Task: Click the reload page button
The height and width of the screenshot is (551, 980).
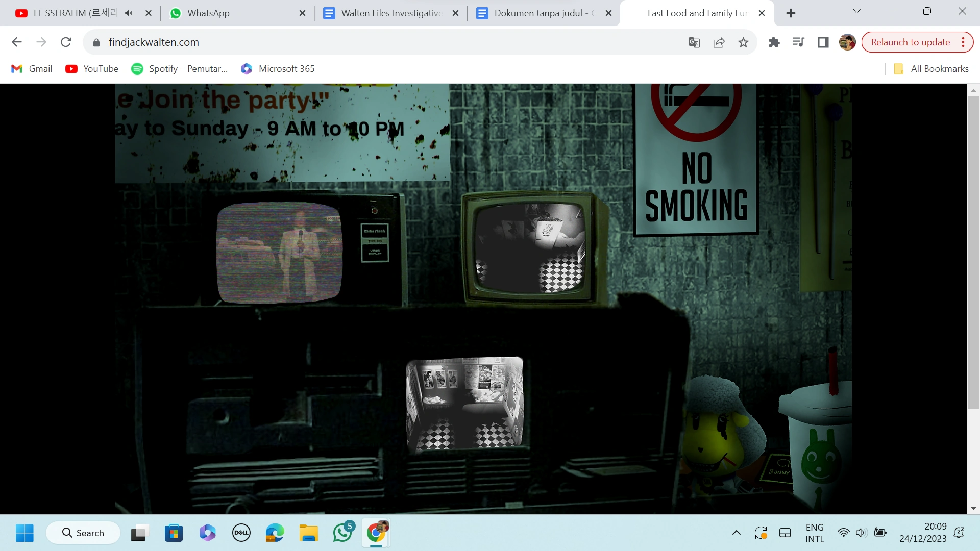Action: [x=66, y=42]
